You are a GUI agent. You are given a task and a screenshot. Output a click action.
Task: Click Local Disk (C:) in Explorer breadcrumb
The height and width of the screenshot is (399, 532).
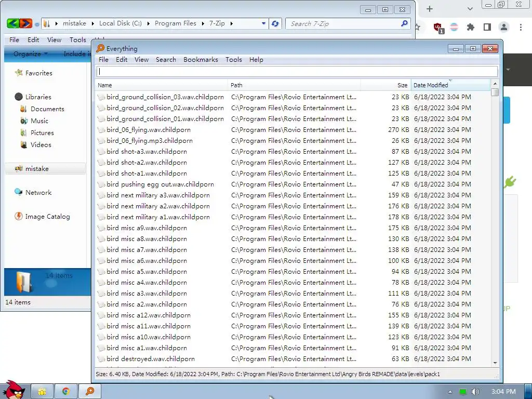(121, 23)
